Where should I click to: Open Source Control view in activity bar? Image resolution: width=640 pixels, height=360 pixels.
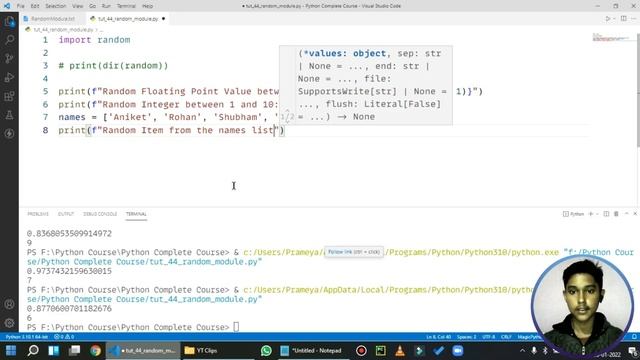(x=9, y=58)
